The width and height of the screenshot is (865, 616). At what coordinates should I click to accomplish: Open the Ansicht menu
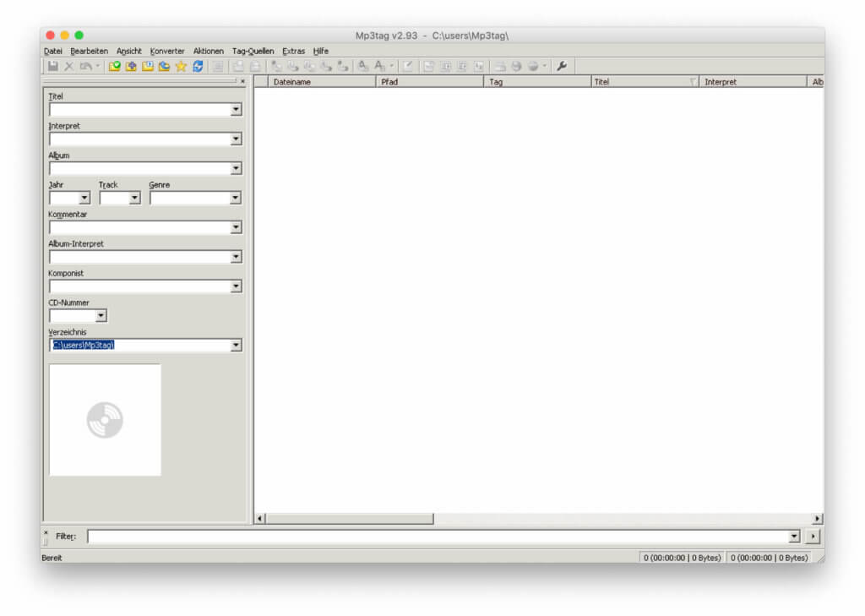tap(128, 51)
